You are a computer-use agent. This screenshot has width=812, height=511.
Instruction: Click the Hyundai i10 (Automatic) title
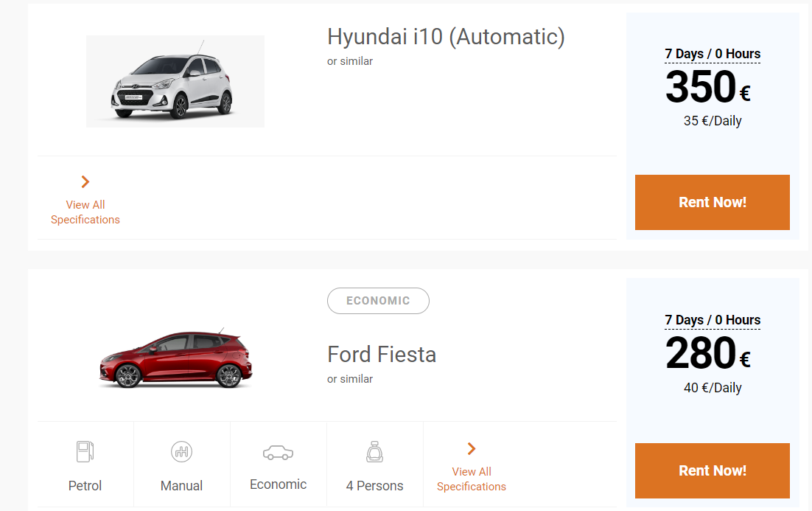[446, 37]
